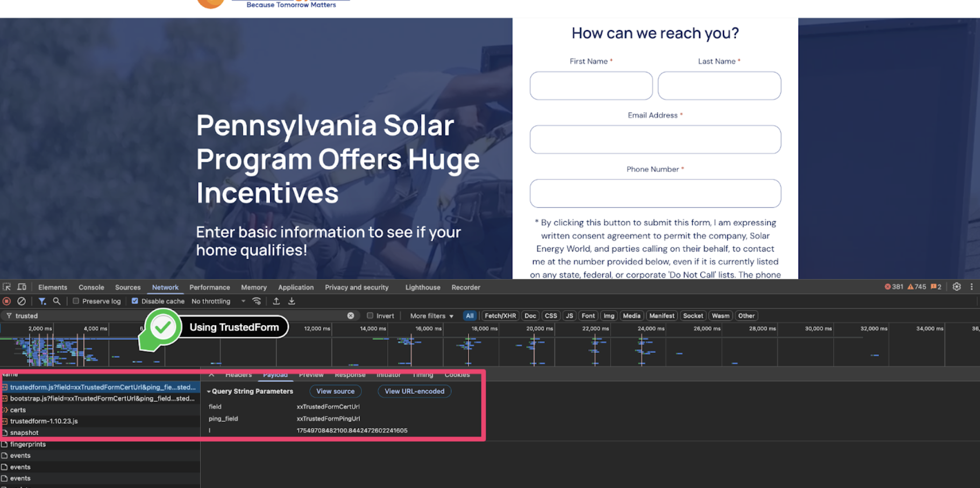Viewport: 980px width, 488px height.
Task: Stop recording network log
Action: [x=6, y=301]
